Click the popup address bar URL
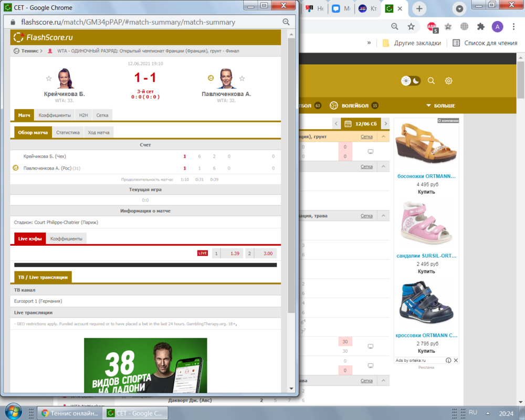This screenshot has height=420, width=525. click(128, 22)
